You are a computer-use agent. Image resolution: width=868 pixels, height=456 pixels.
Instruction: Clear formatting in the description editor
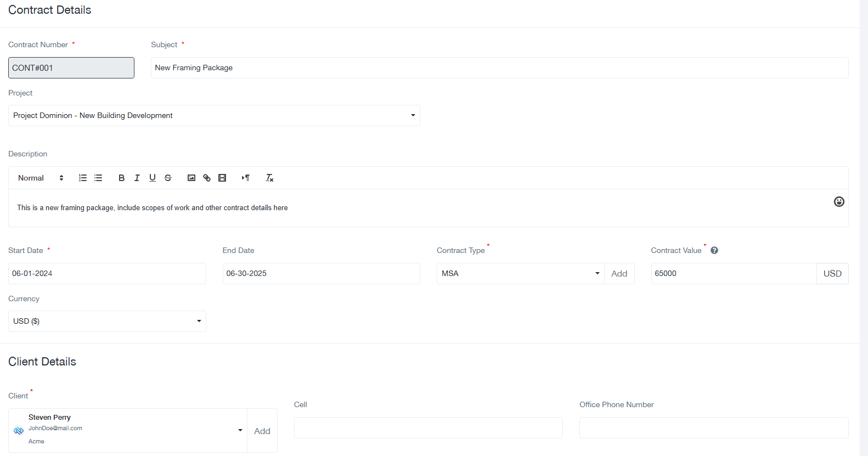[x=269, y=178]
